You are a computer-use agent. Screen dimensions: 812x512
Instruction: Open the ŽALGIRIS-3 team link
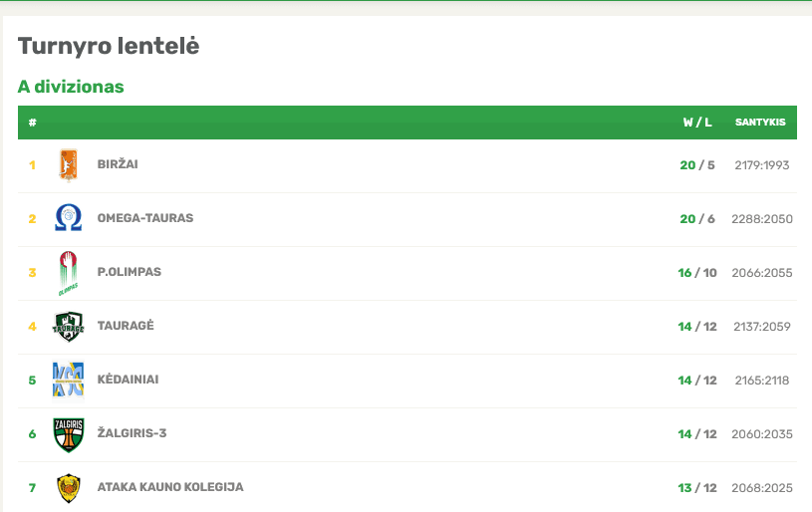136,433
